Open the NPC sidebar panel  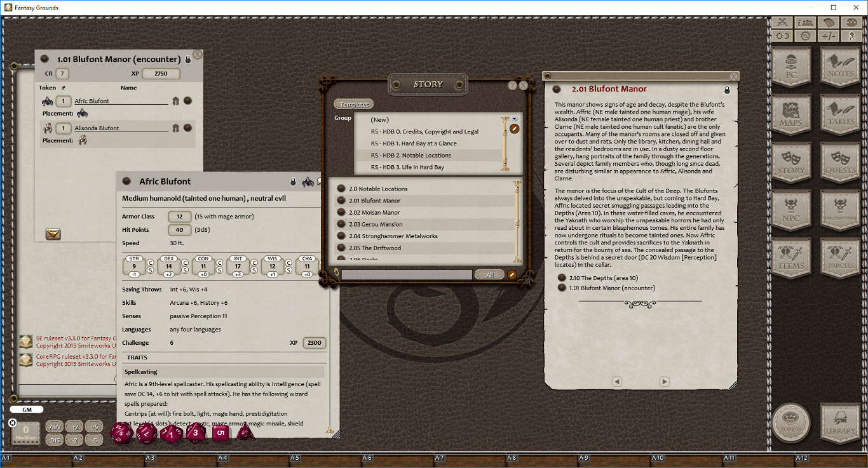pos(791,210)
